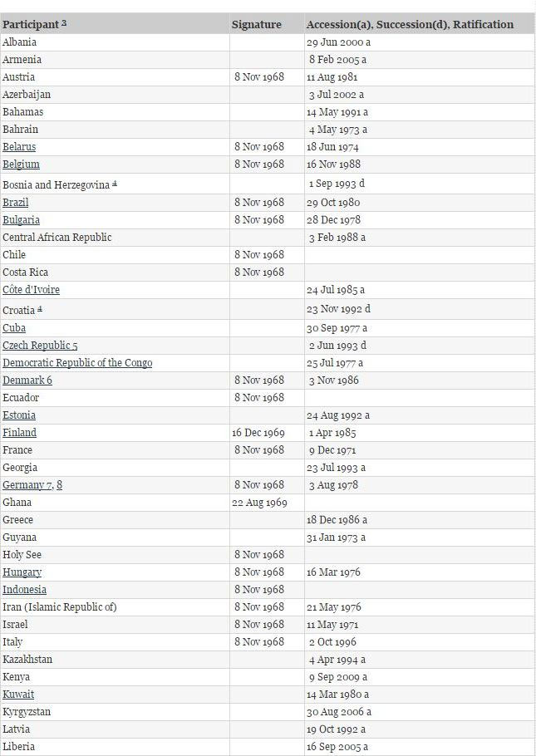536x756 pixels.
Task: Click the Hungary participant link
Action: click(x=22, y=572)
